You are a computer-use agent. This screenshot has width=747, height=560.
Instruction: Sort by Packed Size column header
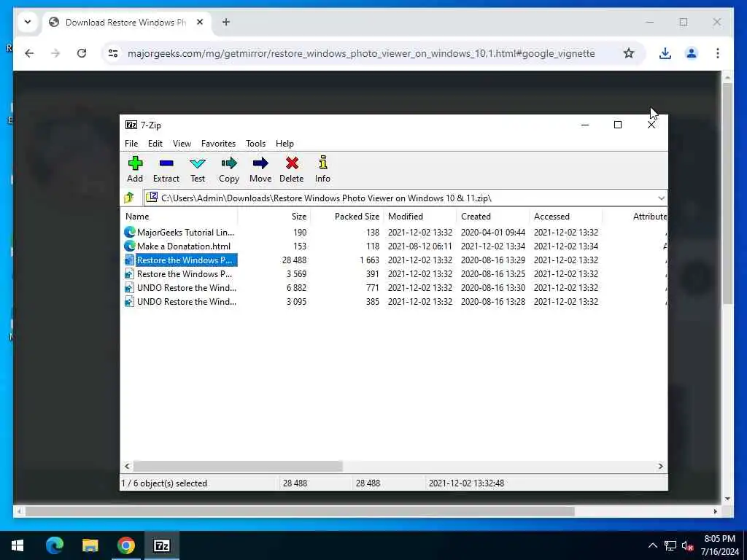tap(347, 216)
